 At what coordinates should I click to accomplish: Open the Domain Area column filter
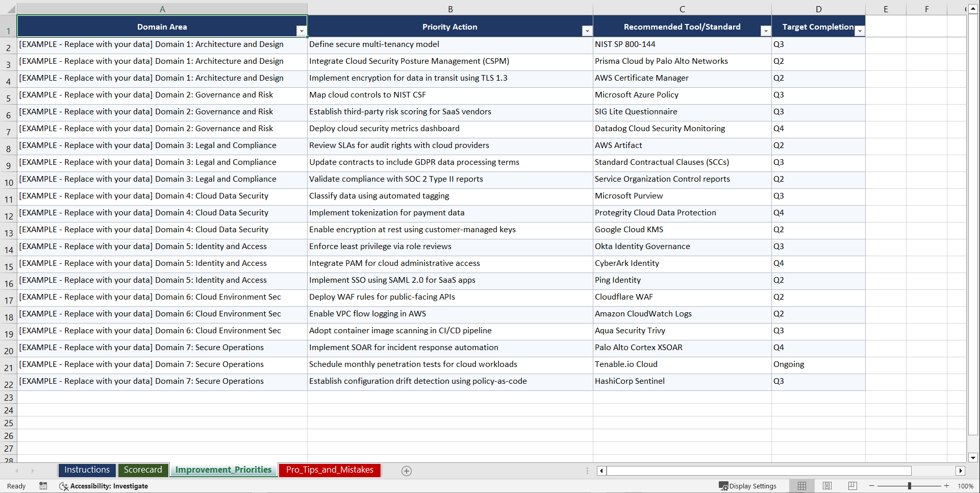(302, 31)
